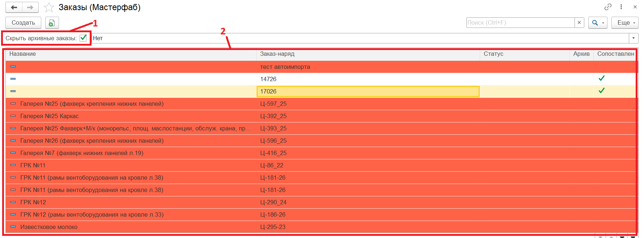Viewport: 644px width, 238px height.
Task: Click the Ц-392_25 order cell
Action: pyautogui.click(x=368, y=116)
